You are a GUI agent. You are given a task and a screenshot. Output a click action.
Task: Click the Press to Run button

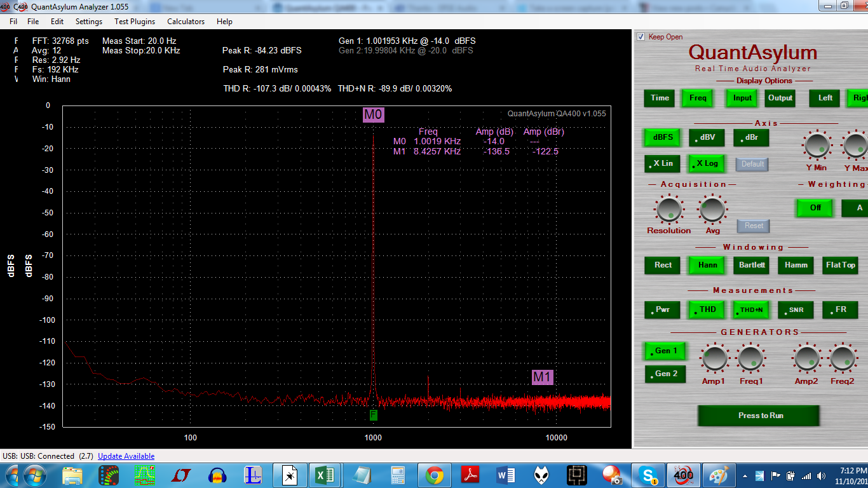[759, 416]
